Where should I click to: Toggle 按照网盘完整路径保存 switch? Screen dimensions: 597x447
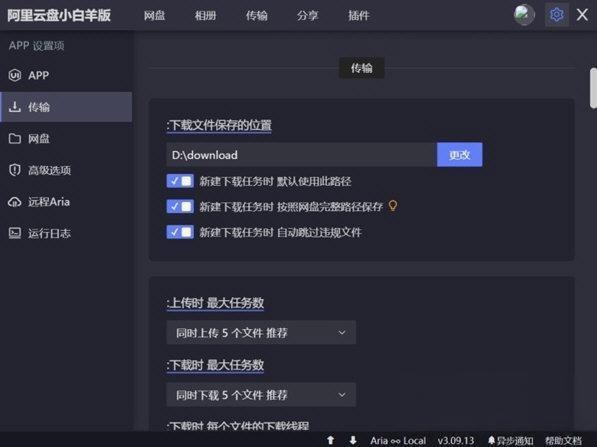[180, 206]
